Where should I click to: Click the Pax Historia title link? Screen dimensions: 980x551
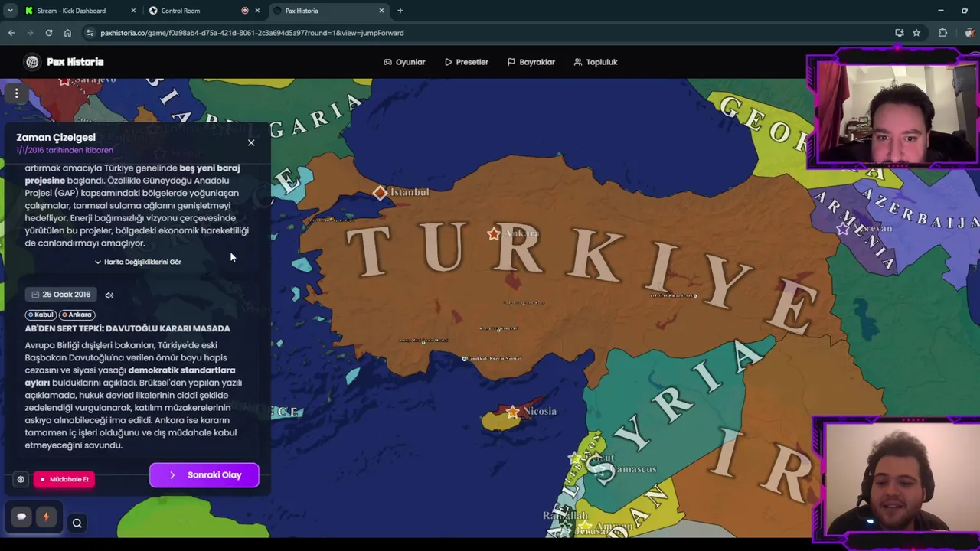[75, 62]
